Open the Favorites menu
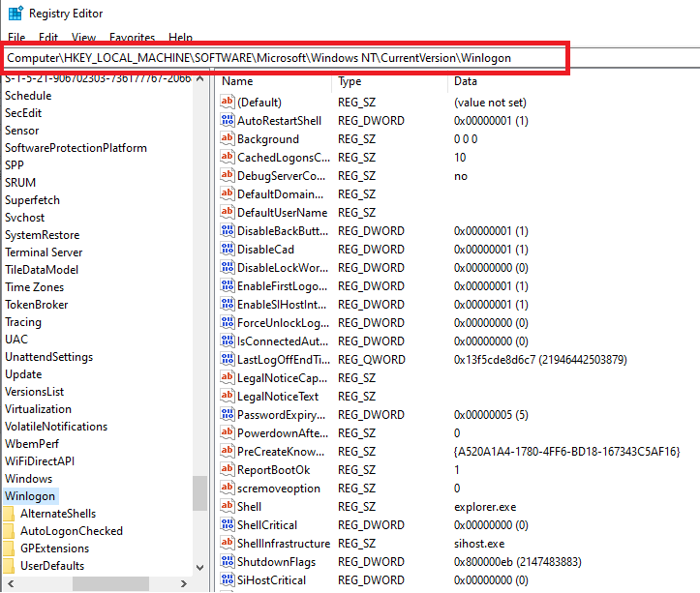Viewport: 700px width, 593px height. pos(132,38)
